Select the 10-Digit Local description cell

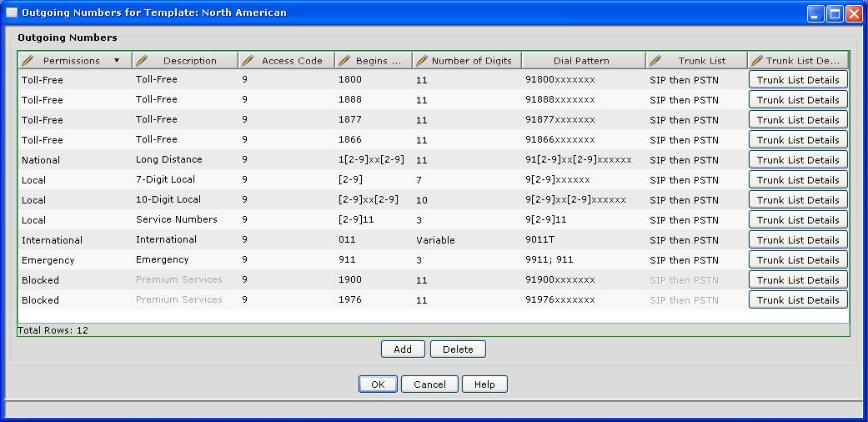185,199
